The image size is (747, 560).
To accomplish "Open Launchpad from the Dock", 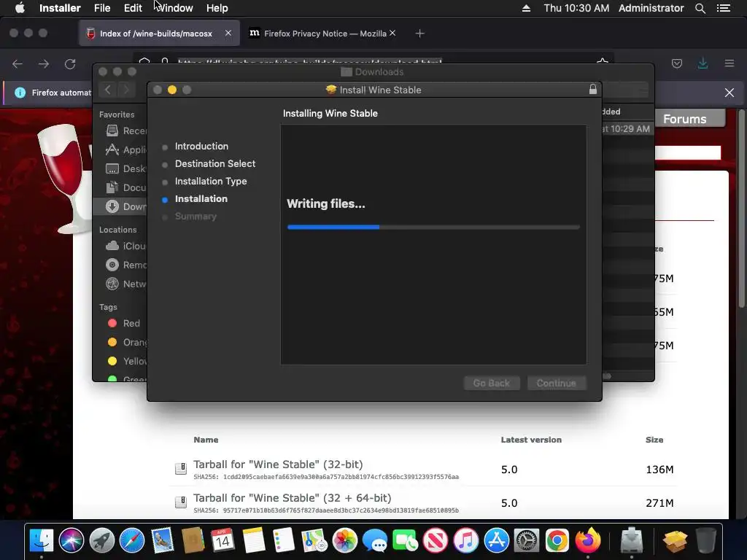I will pos(102,540).
